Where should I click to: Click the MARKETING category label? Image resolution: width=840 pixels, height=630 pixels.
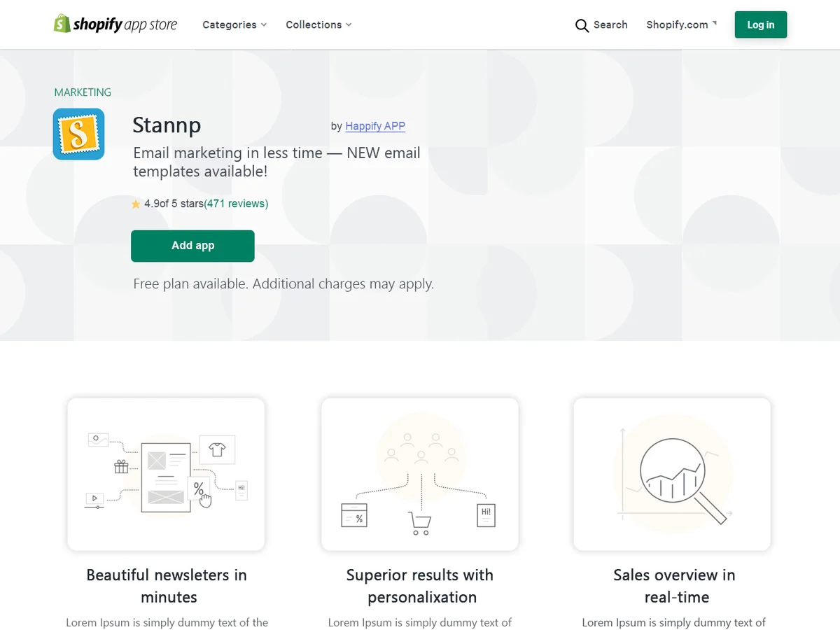[x=83, y=92]
